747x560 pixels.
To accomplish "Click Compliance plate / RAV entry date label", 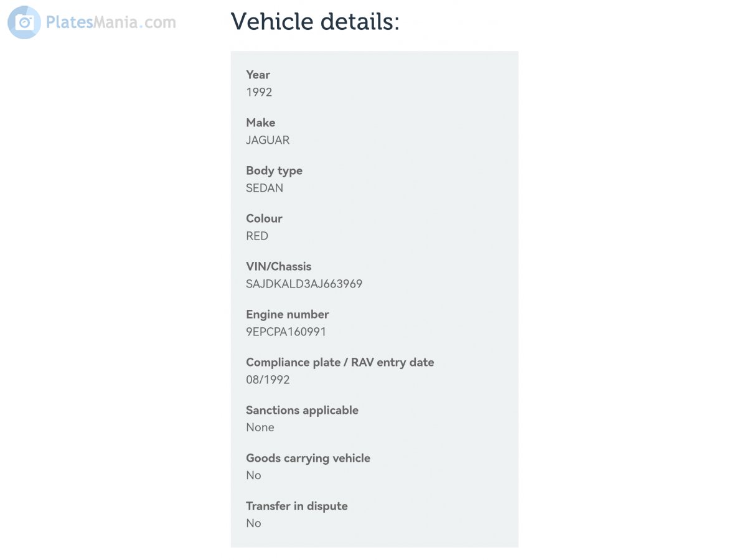I will pos(340,362).
